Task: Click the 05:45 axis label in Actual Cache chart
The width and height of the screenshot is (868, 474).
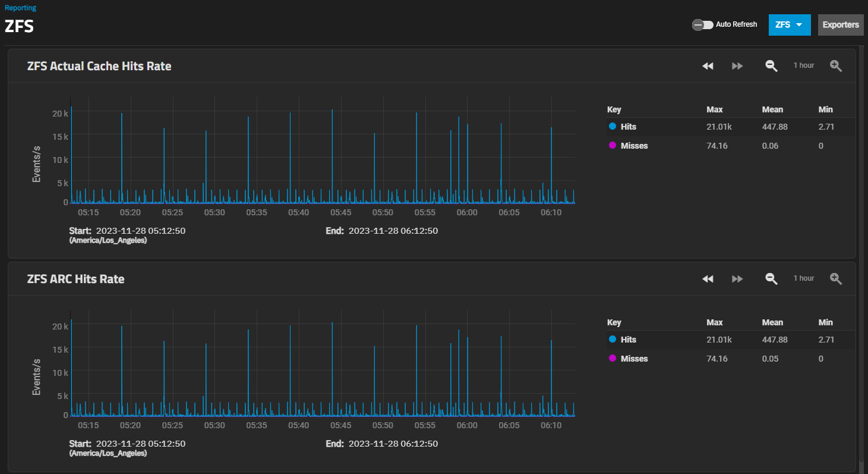Action: coord(341,212)
